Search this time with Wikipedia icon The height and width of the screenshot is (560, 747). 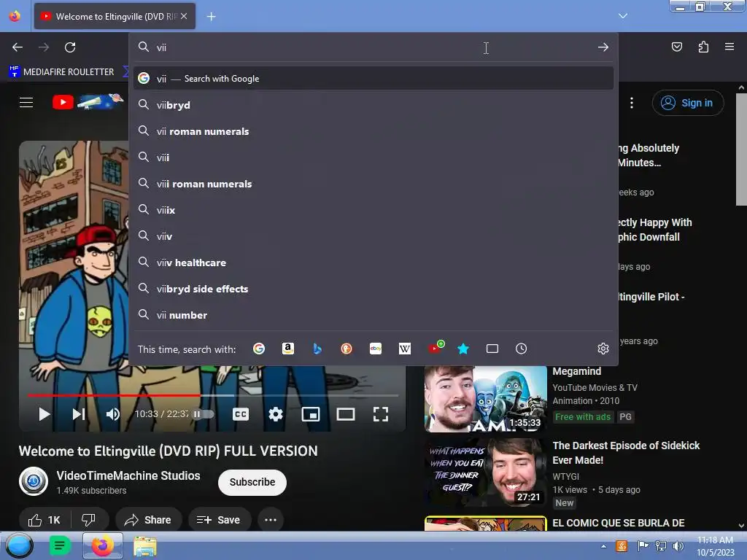(x=404, y=349)
